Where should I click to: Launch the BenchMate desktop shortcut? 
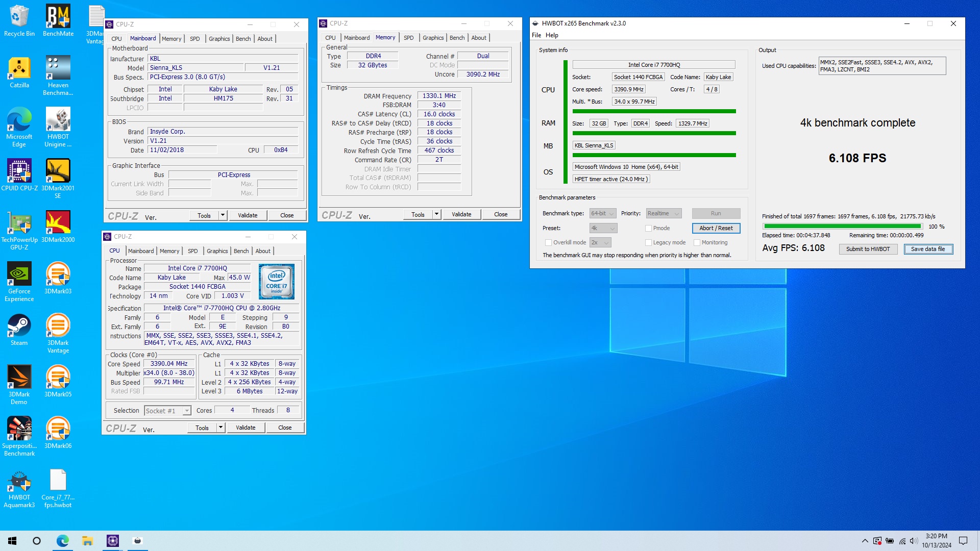pyautogui.click(x=58, y=21)
